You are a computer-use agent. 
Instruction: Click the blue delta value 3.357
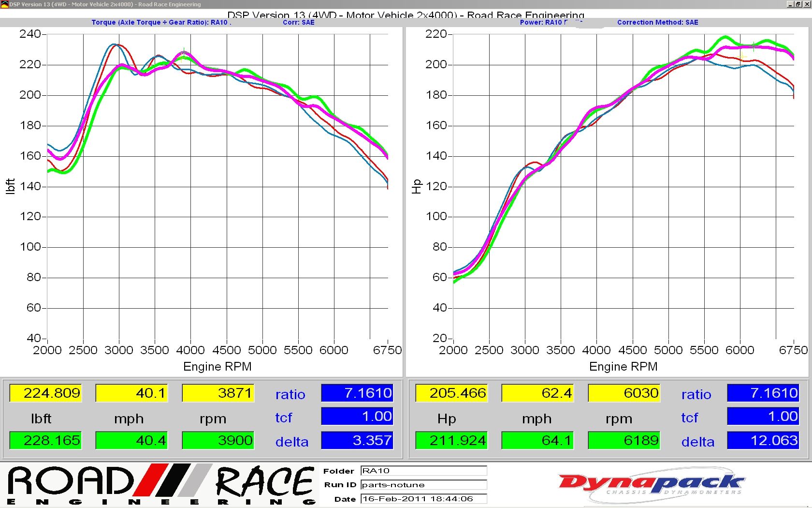coord(357,440)
